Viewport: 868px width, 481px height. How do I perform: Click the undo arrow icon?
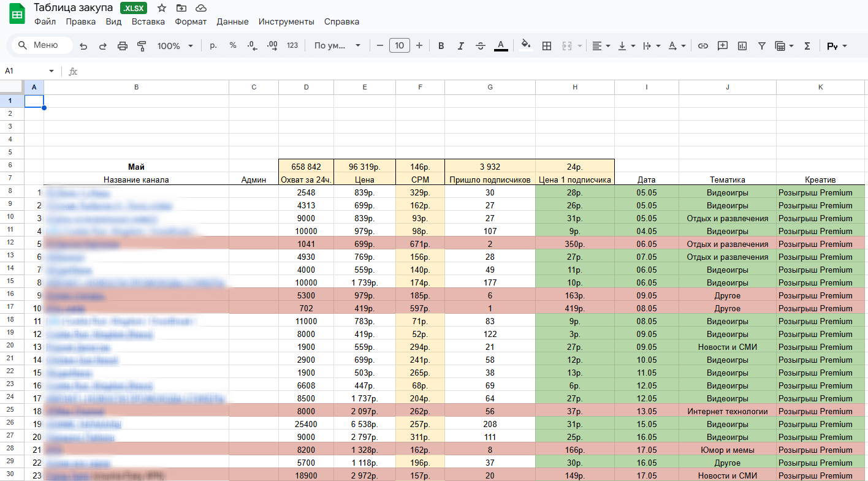pos(83,46)
